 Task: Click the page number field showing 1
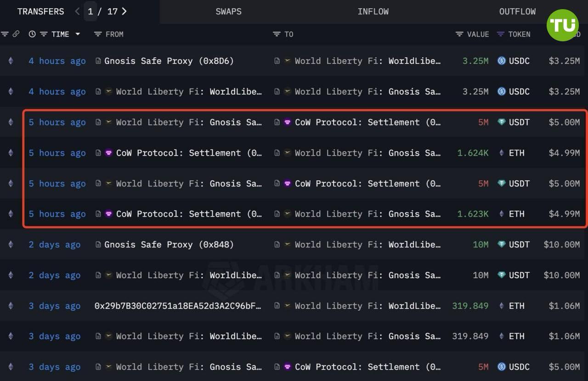90,11
